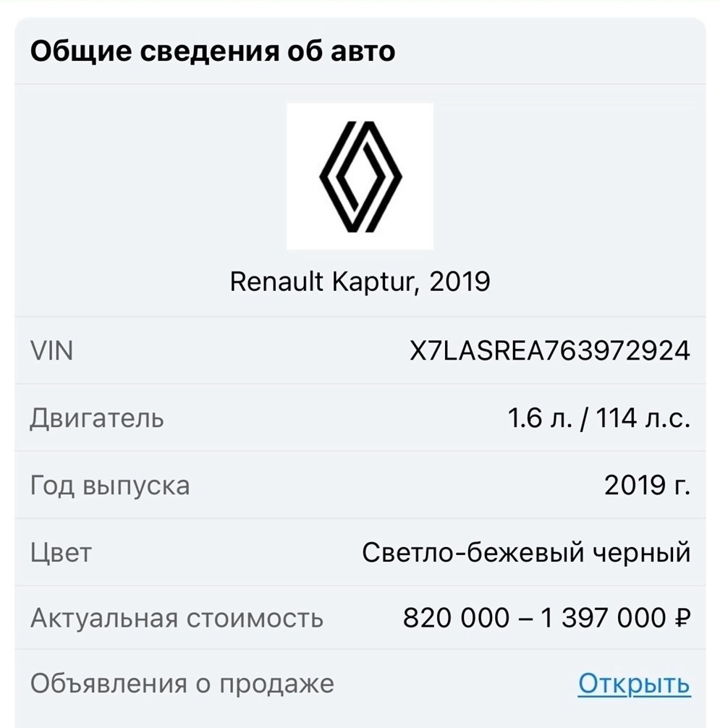Click 2019 in the car title under logo
The height and width of the screenshot is (728, 720).
pyautogui.click(x=459, y=282)
